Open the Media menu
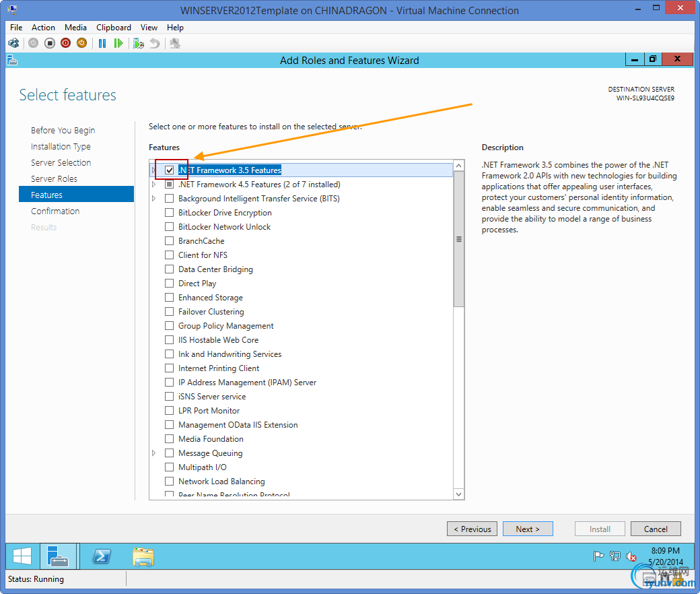 point(75,28)
